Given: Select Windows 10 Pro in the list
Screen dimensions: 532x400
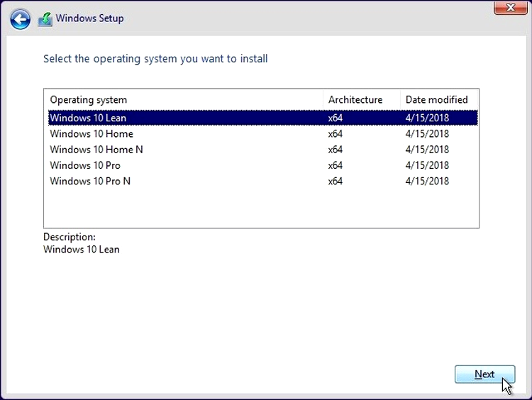Looking at the screenshot, I should (263, 165).
